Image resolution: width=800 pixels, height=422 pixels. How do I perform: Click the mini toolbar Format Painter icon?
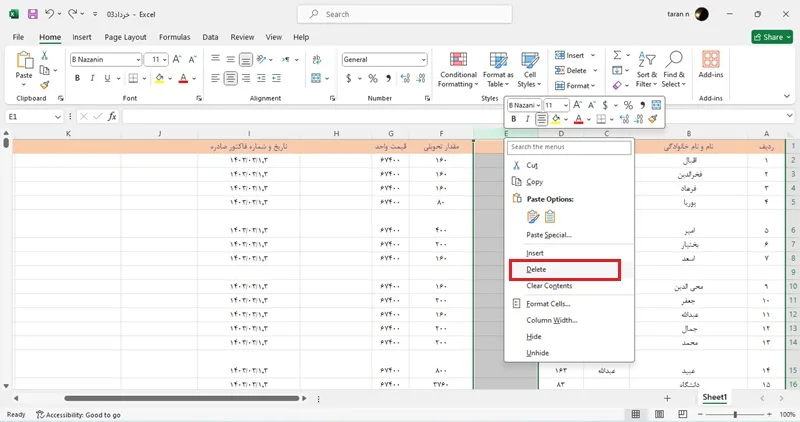(x=653, y=119)
